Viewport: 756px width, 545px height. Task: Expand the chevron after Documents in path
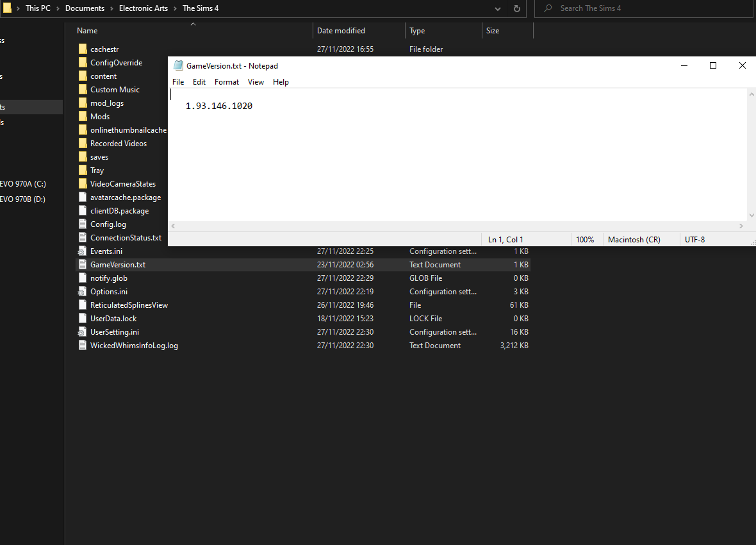tap(111, 9)
